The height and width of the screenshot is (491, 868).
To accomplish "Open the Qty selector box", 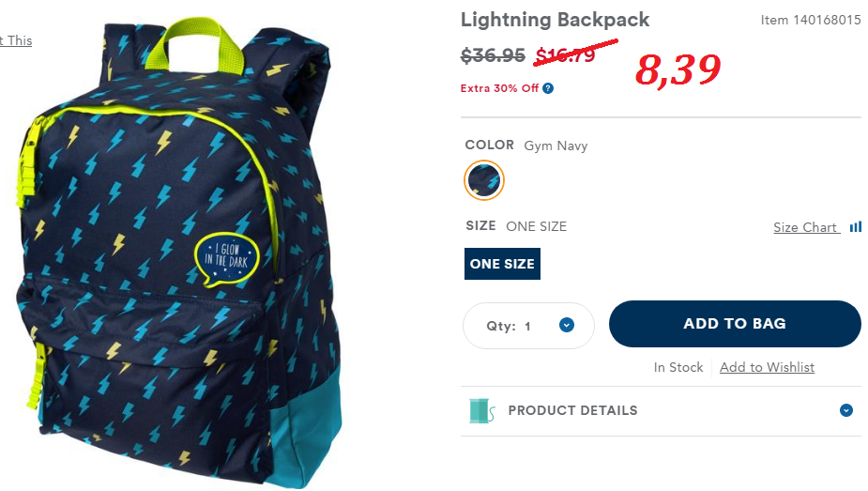I will click(x=528, y=326).
